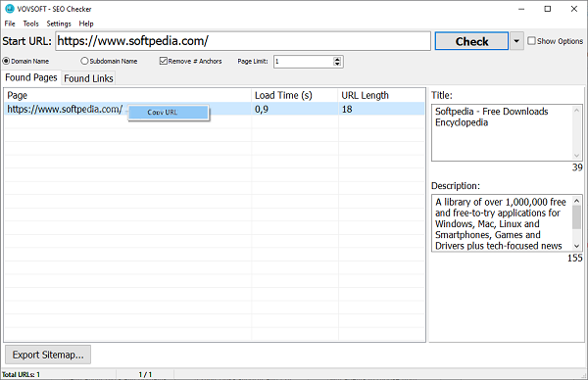Image resolution: width=588 pixels, height=380 pixels.
Task: Click the Description scroll-up arrow
Action: pos(577,201)
